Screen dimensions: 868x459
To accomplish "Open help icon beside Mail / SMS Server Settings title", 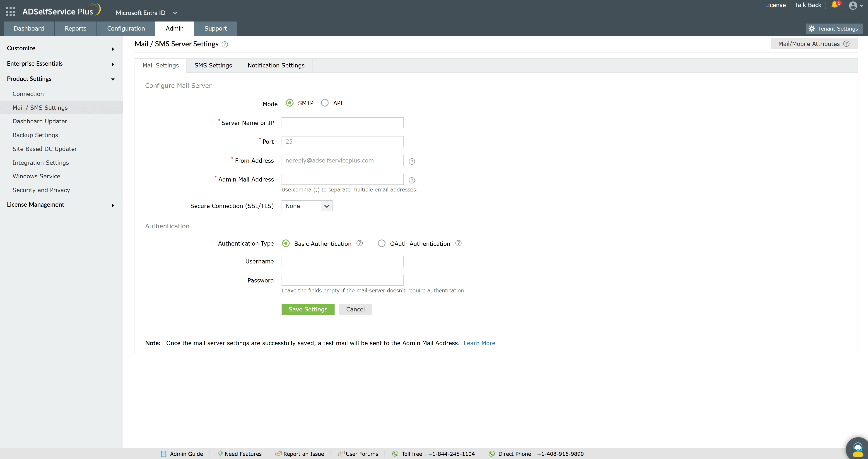I will coord(225,44).
